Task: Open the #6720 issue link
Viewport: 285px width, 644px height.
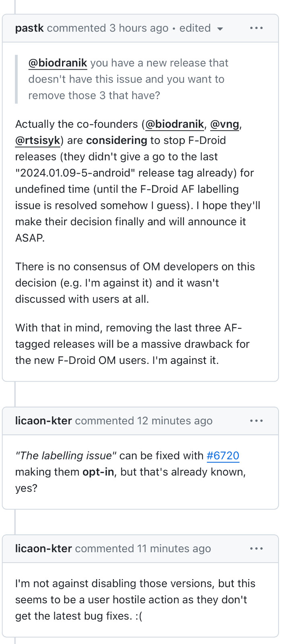Action: [223, 455]
